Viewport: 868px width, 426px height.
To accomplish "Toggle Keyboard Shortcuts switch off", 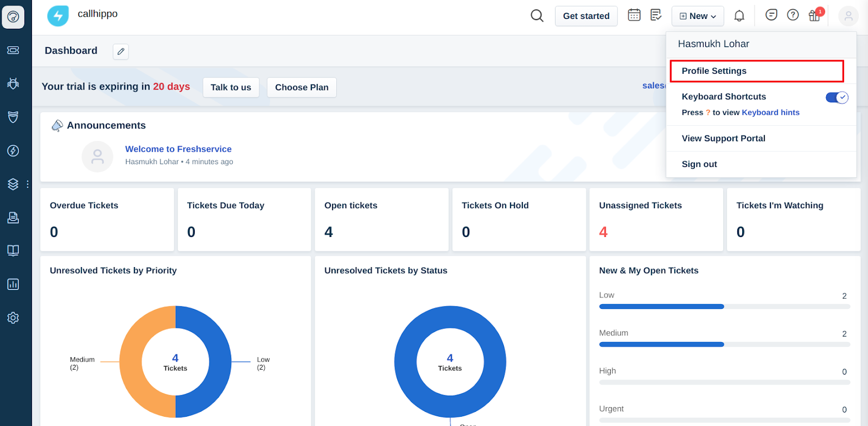I will tap(837, 98).
